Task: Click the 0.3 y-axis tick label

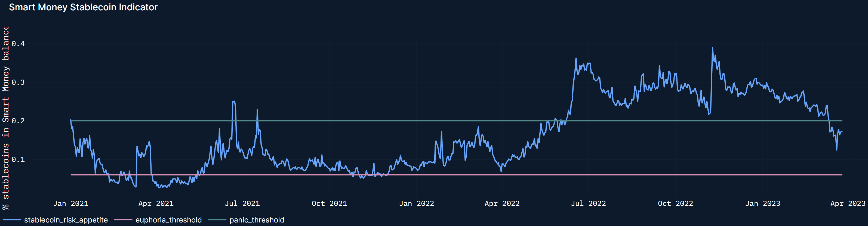Action: coord(18,82)
